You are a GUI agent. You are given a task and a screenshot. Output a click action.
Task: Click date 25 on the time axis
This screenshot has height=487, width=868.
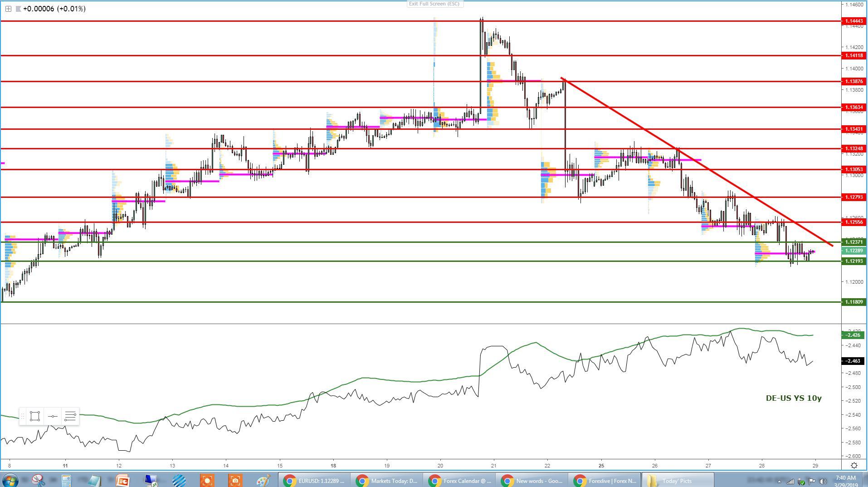point(601,465)
